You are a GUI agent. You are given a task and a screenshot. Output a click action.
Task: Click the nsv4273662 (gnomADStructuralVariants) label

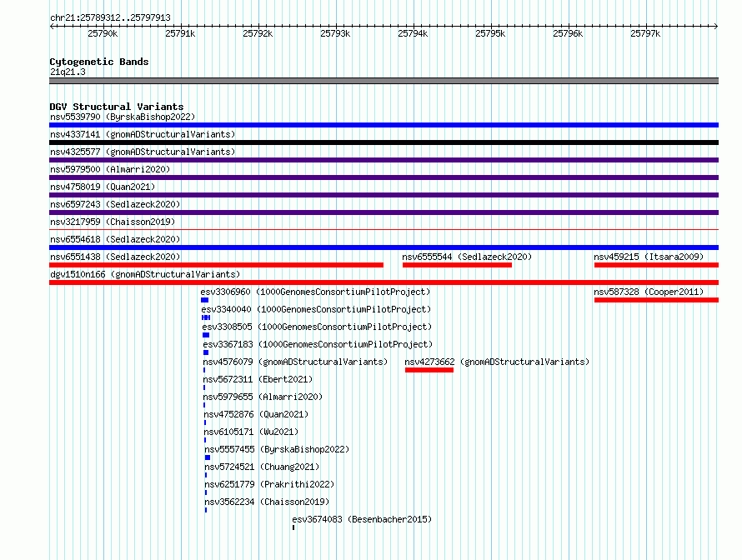[497, 362]
